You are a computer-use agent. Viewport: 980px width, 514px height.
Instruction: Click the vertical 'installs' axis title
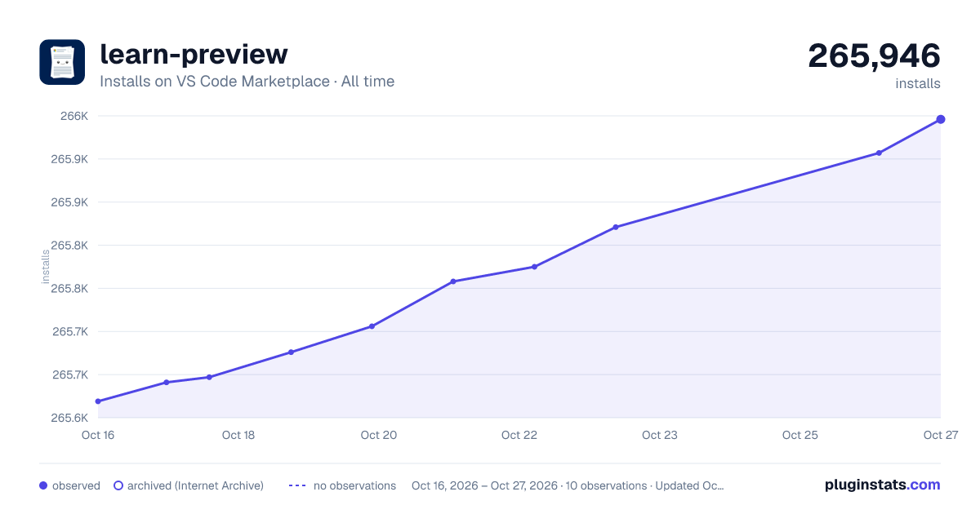point(46,267)
